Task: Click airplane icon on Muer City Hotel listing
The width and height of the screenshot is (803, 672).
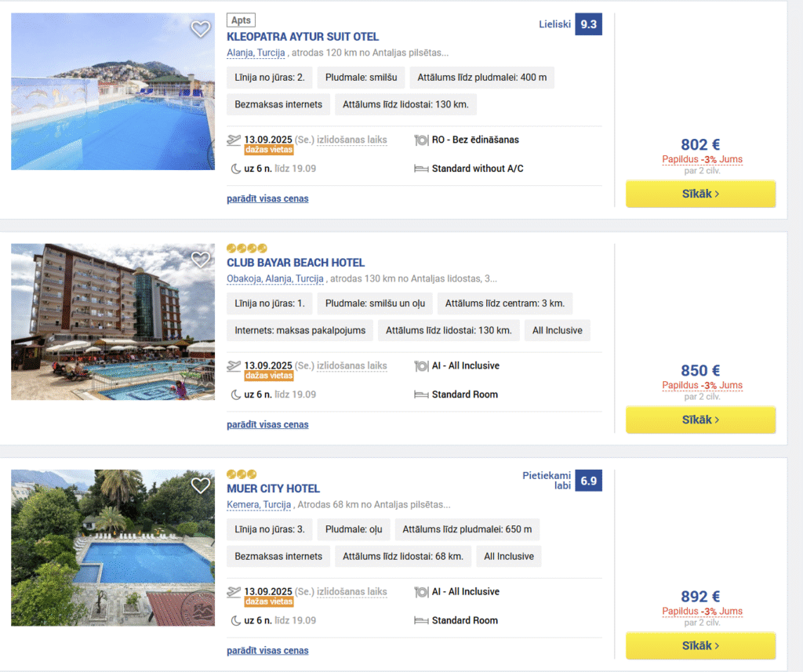Action: [x=234, y=591]
